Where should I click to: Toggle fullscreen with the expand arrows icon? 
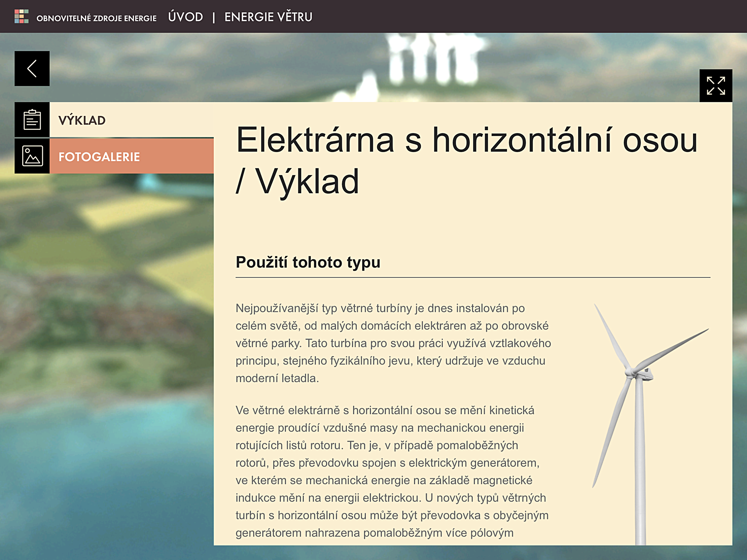click(716, 86)
